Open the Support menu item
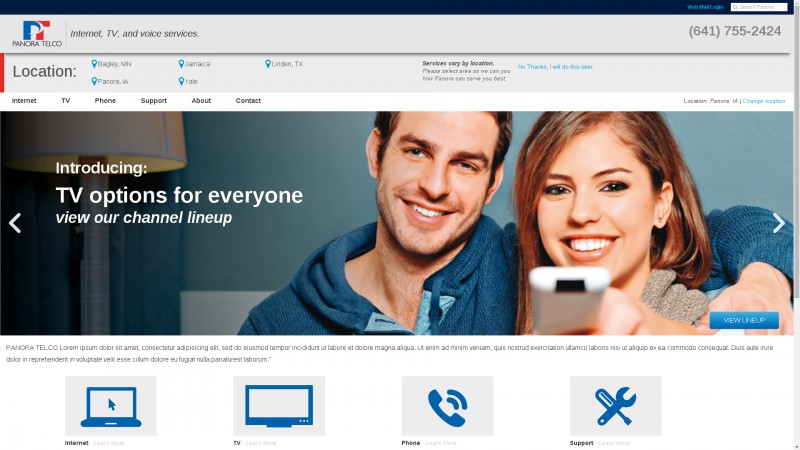Screen dimensions: 800x450 coord(154,101)
